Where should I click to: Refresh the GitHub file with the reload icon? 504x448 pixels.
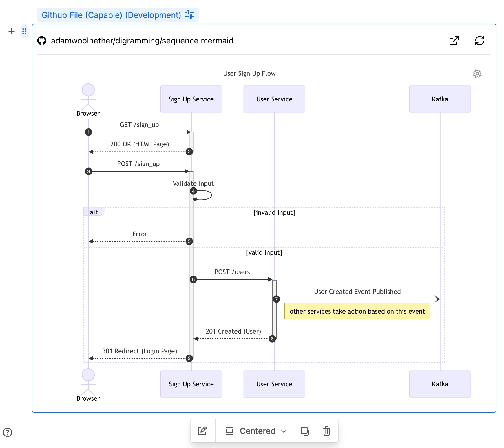(x=480, y=41)
